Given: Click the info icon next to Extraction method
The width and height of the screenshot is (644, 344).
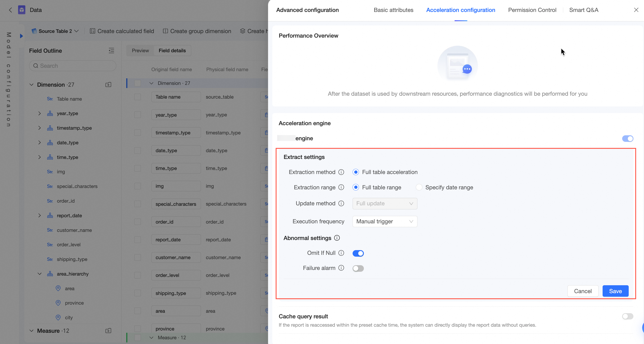Looking at the screenshot, I should pos(341,172).
